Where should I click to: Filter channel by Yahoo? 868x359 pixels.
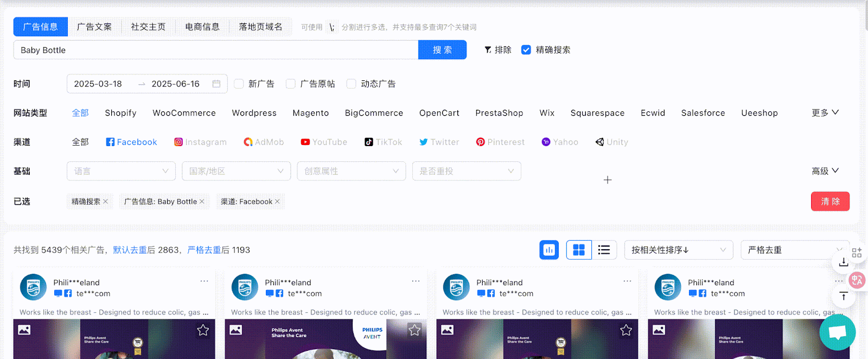pos(560,142)
